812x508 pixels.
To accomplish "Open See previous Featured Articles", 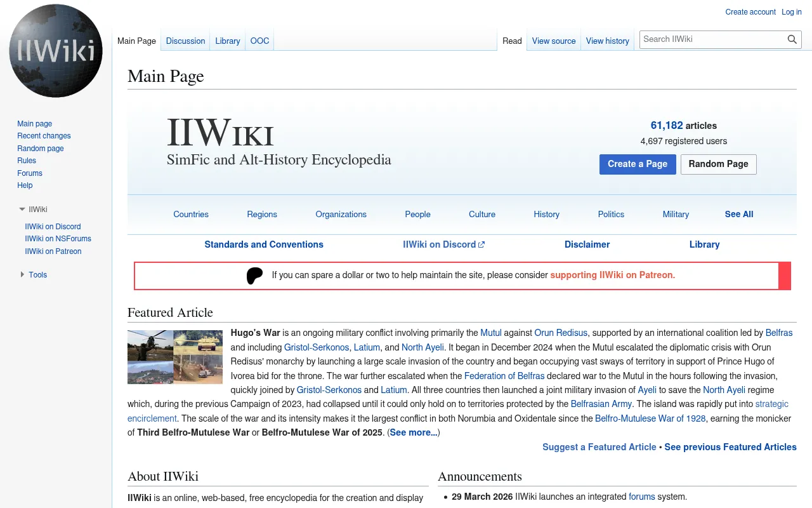I will (731, 447).
